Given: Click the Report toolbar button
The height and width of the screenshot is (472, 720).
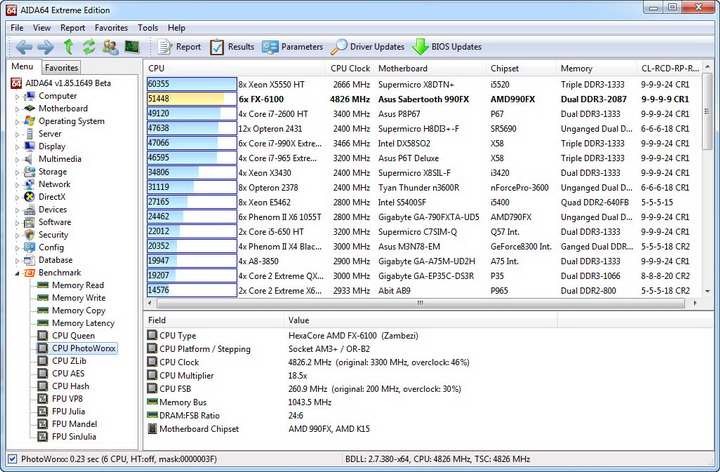Looking at the screenshot, I should [x=180, y=47].
